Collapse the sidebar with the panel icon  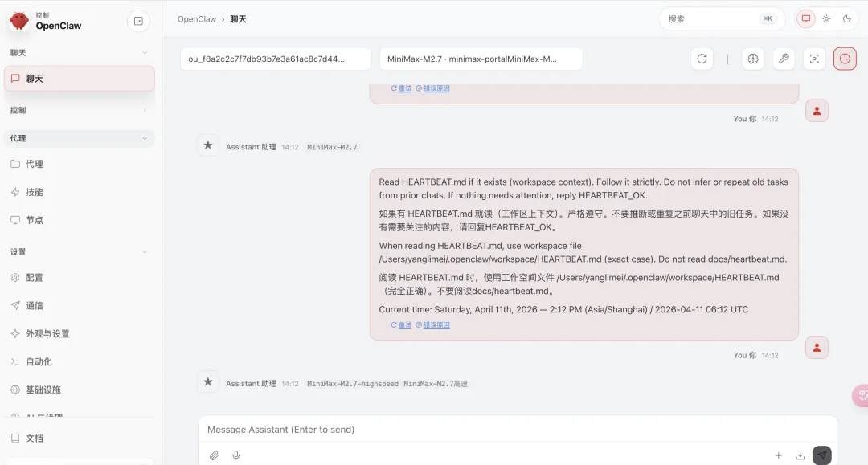138,21
